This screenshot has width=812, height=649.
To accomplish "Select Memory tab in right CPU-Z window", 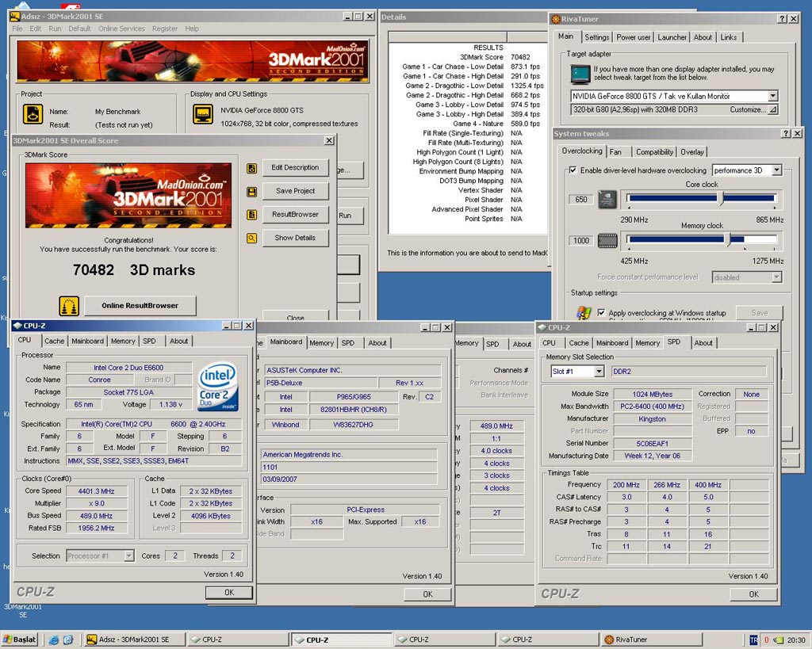I will pyautogui.click(x=647, y=342).
